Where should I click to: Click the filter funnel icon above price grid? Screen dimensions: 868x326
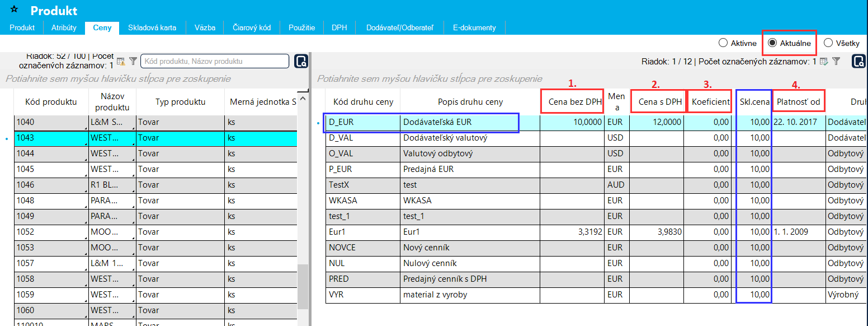(836, 62)
